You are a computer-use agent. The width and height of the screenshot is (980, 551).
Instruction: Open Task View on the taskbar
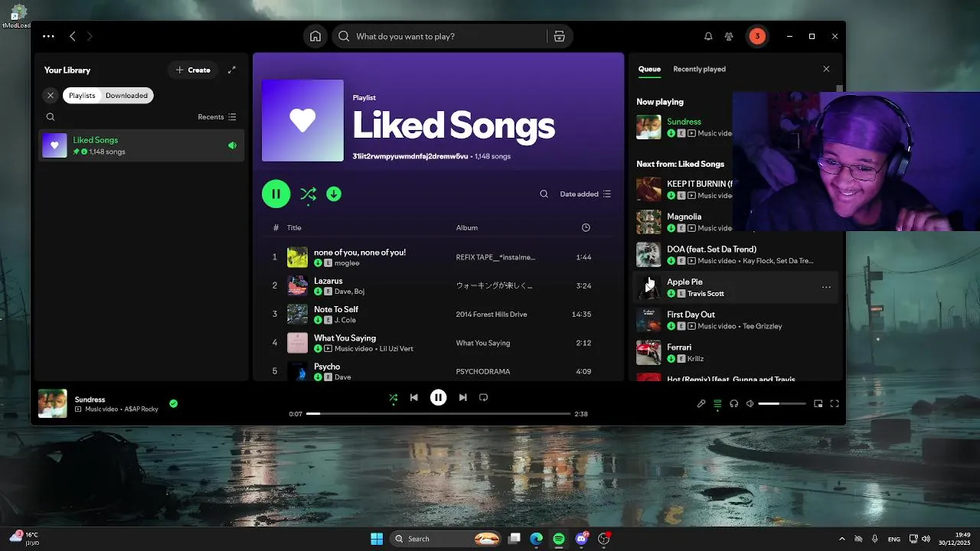[x=514, y=539]
